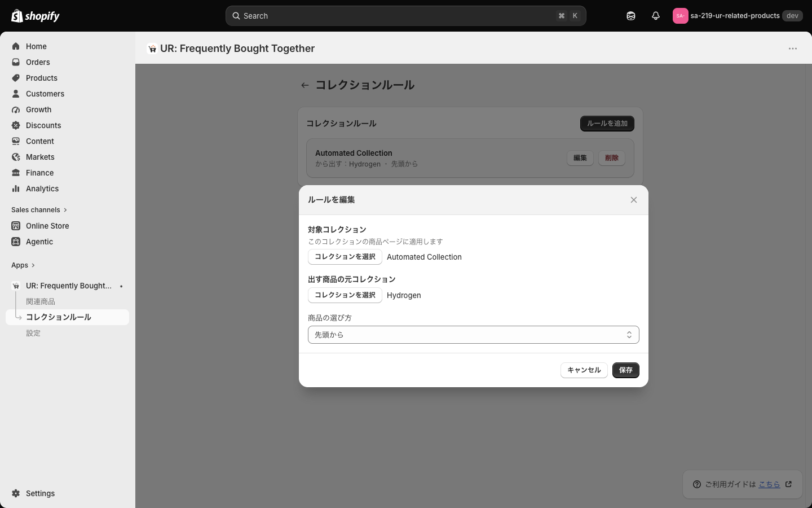Expand the Sales channels section
The width and height of the screenshot is (812, 508).
(39, 210)
